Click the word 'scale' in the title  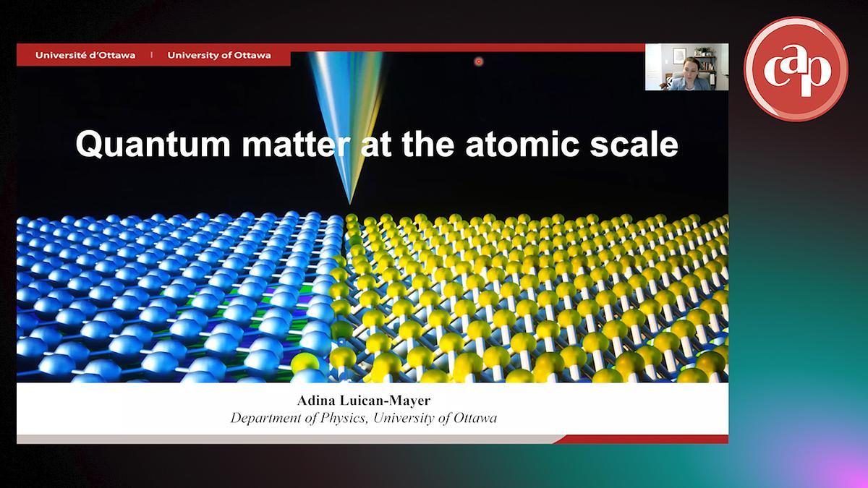(642, 145)
